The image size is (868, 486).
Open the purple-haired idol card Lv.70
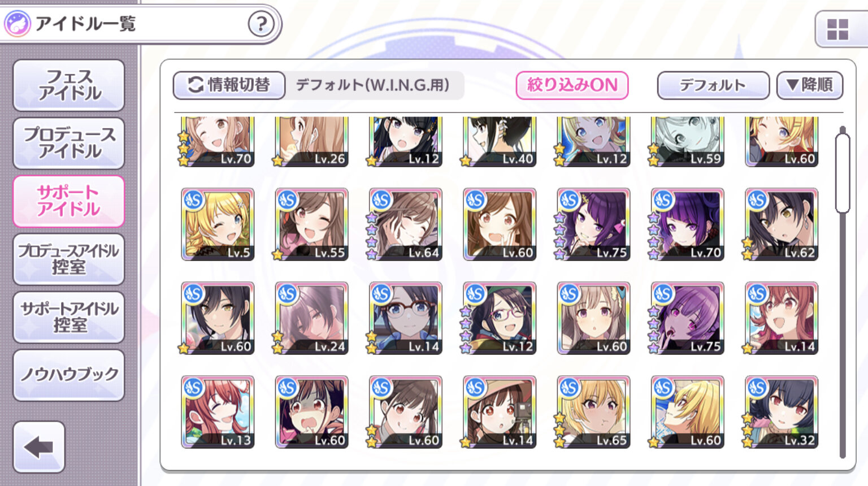[687, 224]
